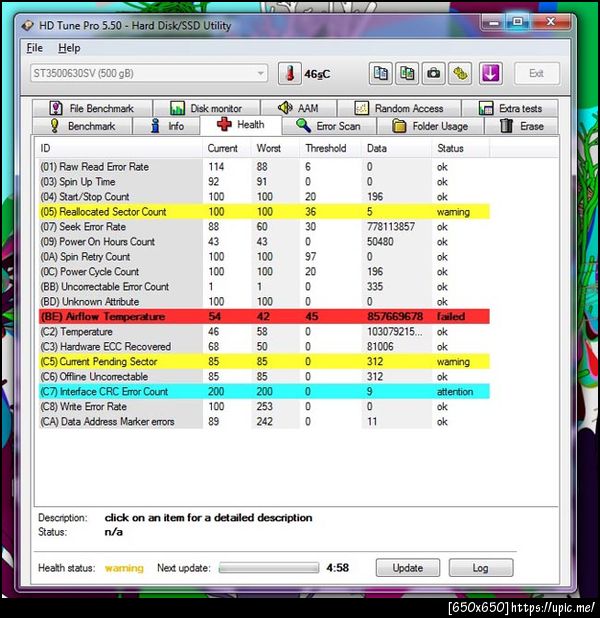Click the Data column header
Viewport: 600px width, 618px height.
click(396, 148)
